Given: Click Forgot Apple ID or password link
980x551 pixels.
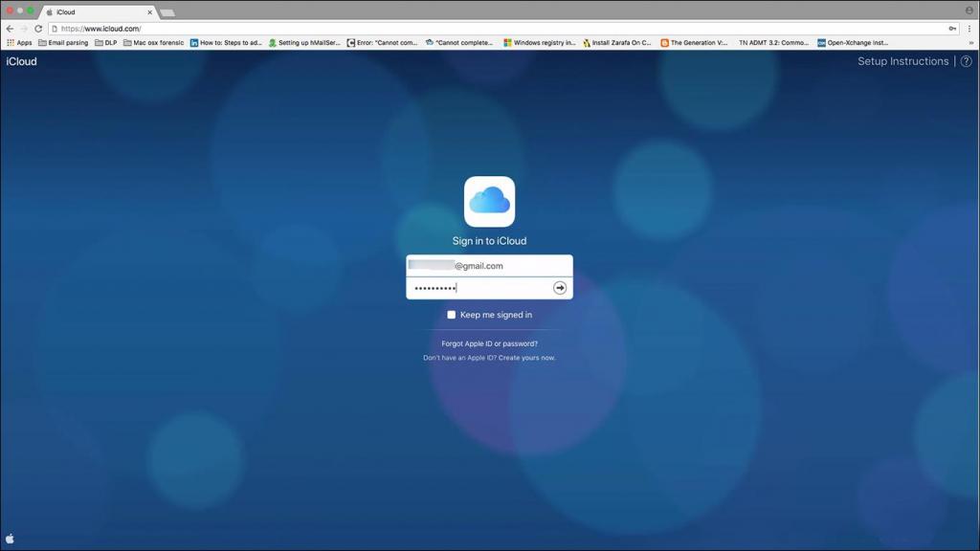Looking at the screenshot, I should 489,343.
